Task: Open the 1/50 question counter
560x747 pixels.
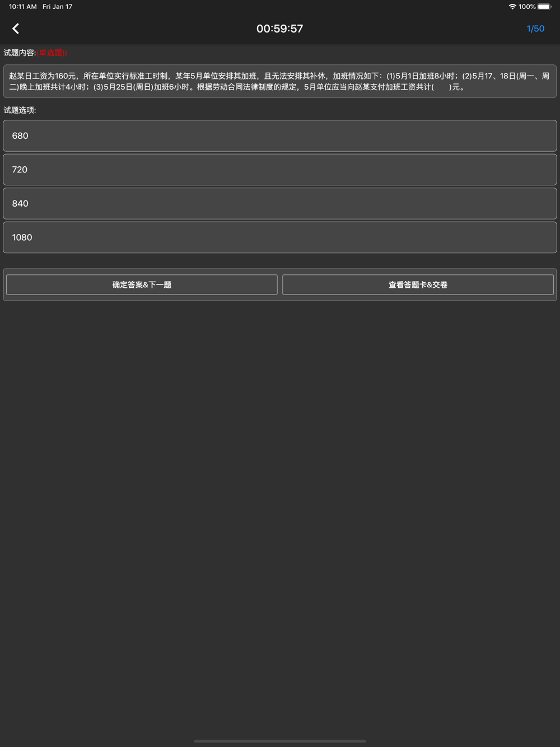Action: point(535,29)
